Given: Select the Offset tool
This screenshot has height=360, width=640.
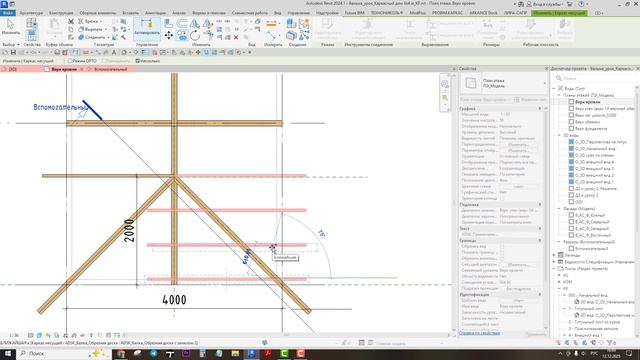Looking at the screenshot, I should pyautogui.click(x=182, y=23).
